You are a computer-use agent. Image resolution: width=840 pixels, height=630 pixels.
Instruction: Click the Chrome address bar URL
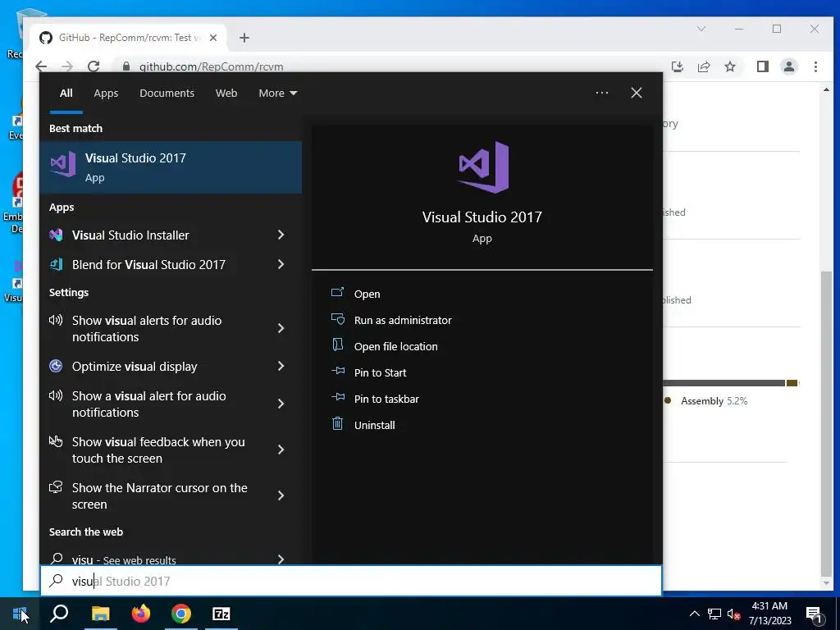click(x=211, y=67)
